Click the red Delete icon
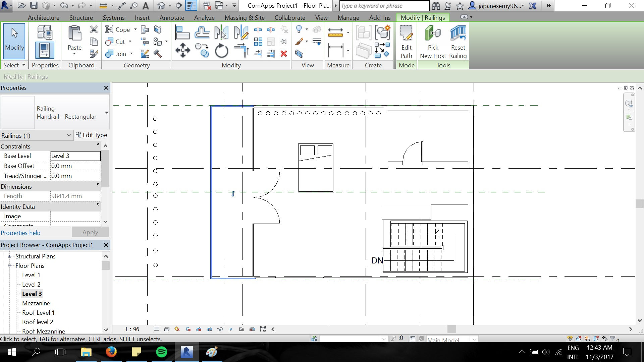Screen dimensions: 644x362 coord(284,54)
